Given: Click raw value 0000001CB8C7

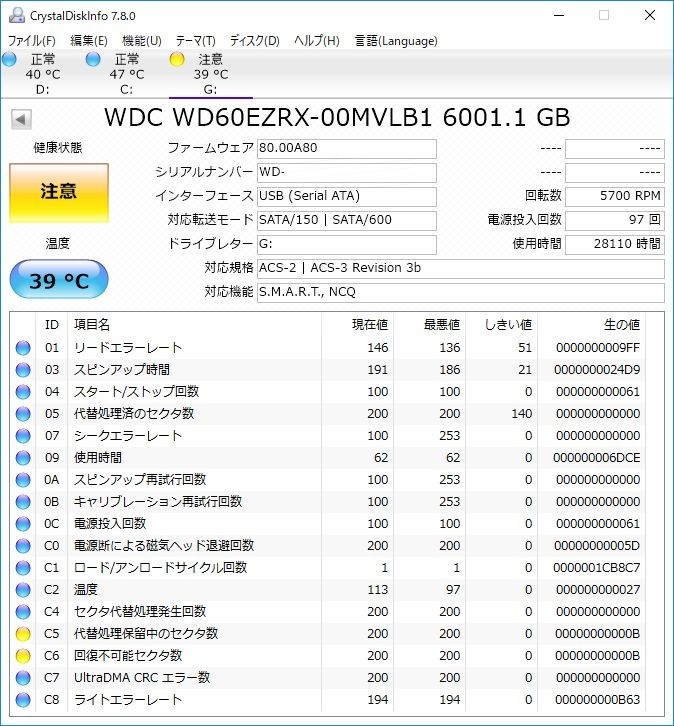Looking at the screenshot, I should click(x=597, y=568).
